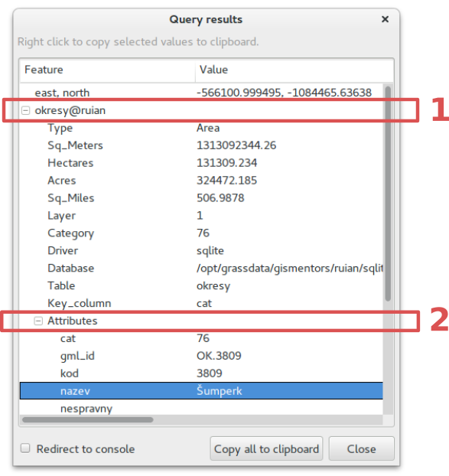Click the Feature column header
Viewport: 449px width, 476px height.
pos(107,70)
